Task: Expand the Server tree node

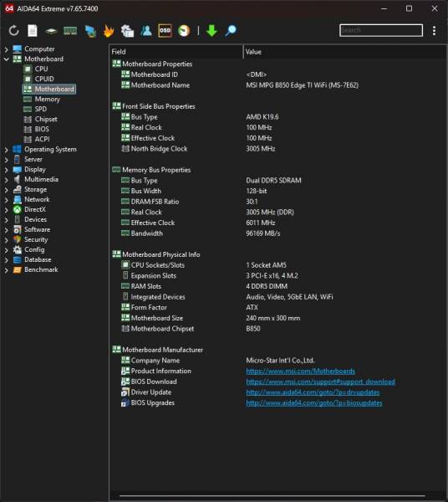Action: [6, 160]
